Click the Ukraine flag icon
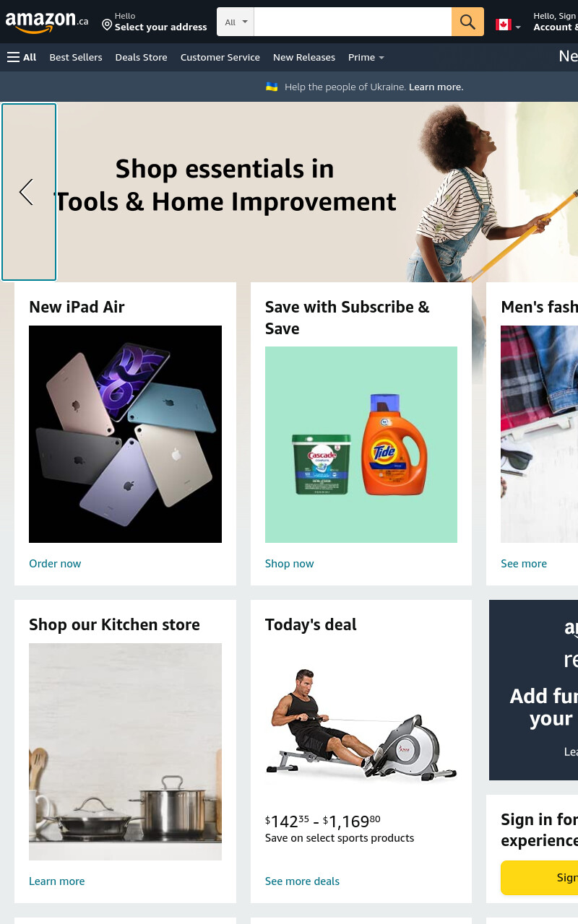Image resolution: width=578 pixels, height=924 pixels. coord(272,87)
